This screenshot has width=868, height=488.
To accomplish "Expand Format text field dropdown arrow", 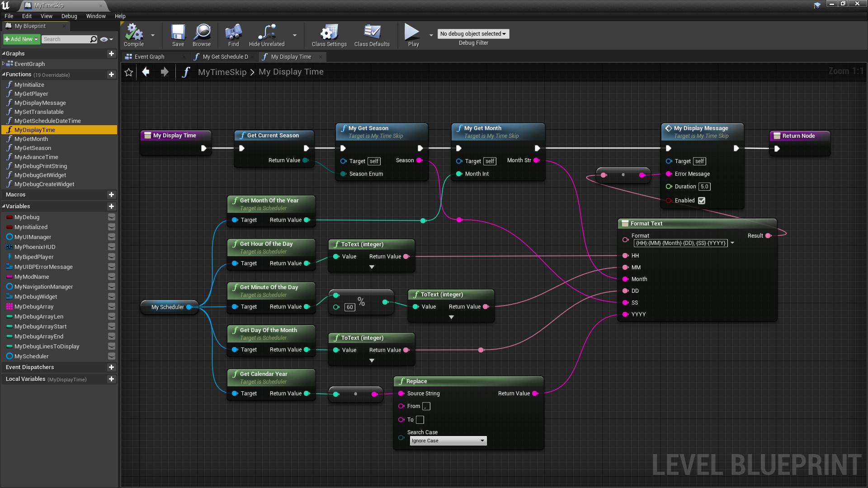I will click(732, 243).
